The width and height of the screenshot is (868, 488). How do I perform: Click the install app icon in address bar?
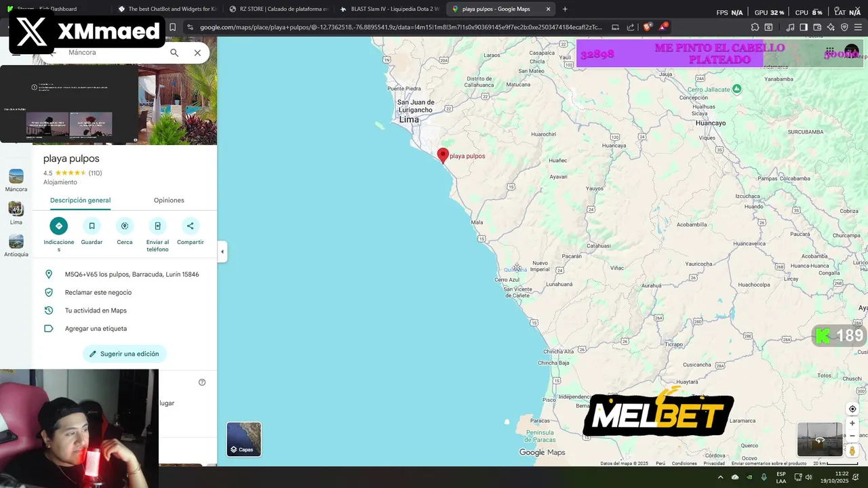pos(615,27)
